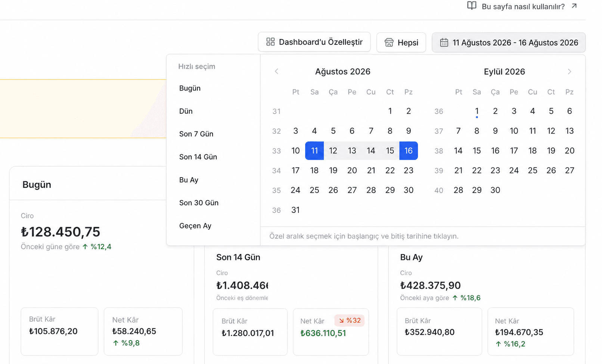Click the book icon beside the help link
Viewport: 602px width, 364px height.
[472, 6]
